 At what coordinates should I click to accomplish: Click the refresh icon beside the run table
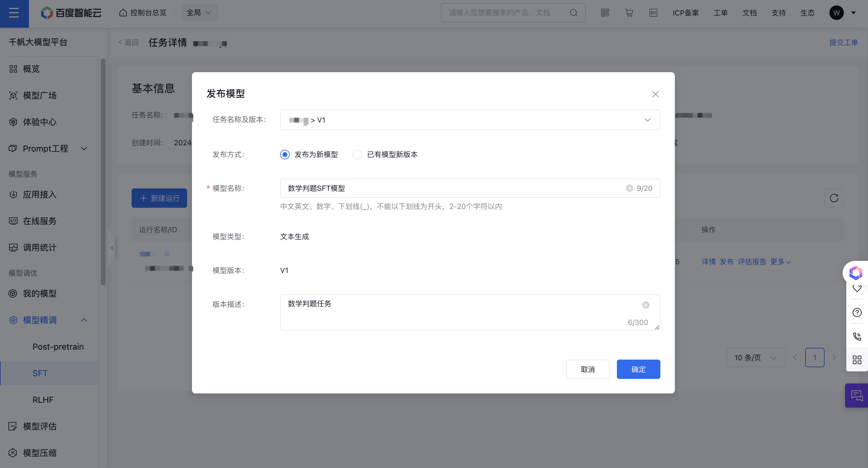(834, 198)
